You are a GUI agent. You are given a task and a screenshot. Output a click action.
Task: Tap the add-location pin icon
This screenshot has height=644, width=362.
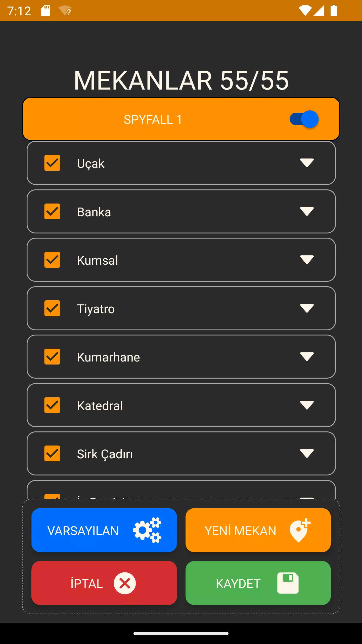(x=300, y=530)
